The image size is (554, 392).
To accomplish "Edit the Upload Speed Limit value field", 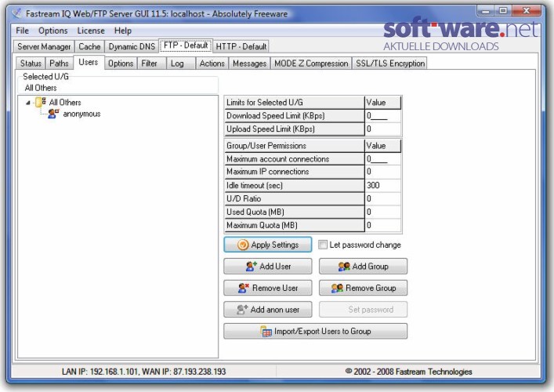I will click(383, 129).
